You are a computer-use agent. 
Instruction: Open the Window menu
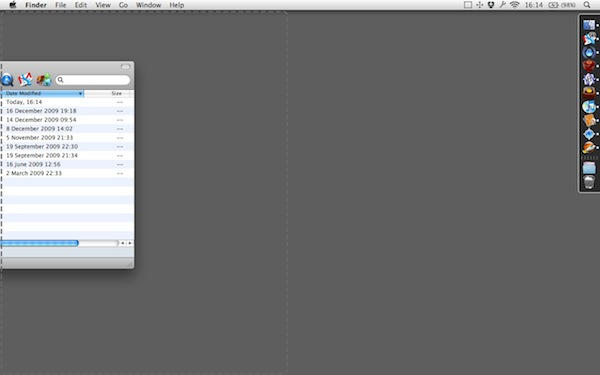[148, 5]
